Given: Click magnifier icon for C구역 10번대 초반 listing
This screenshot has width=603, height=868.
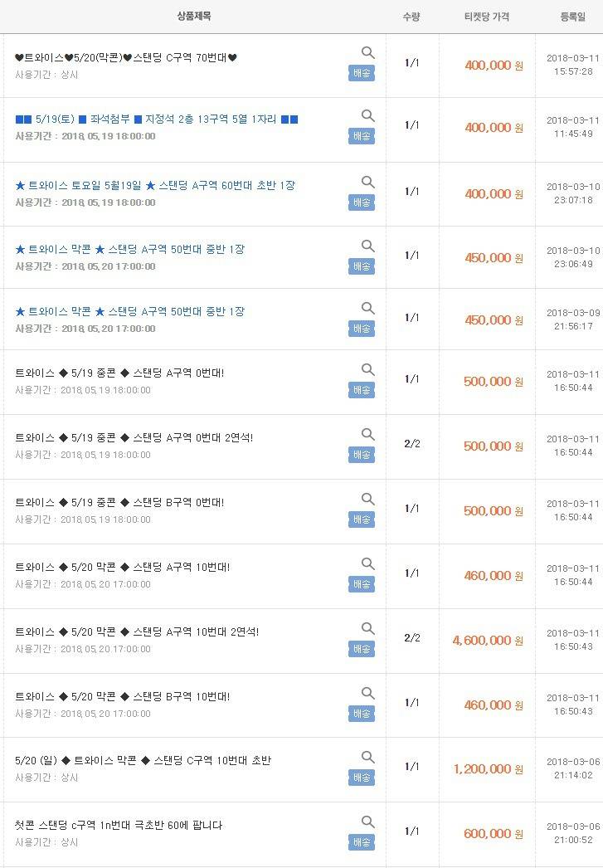Looking at the screenshot, I should click(x=368, y=757).
